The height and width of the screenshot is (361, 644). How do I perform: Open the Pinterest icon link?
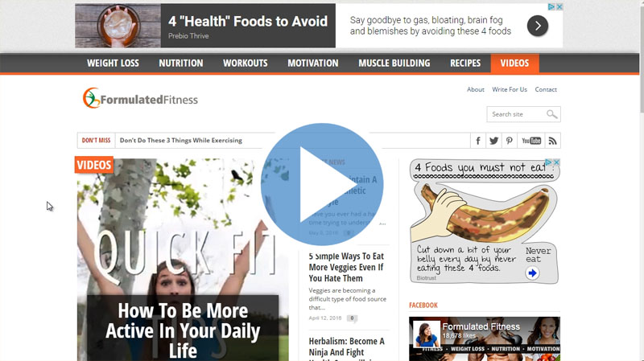(510, 141)
